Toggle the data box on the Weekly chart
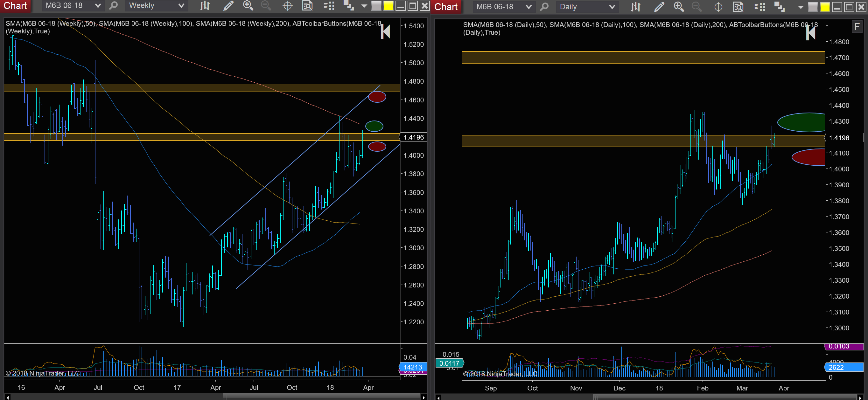The image size is (868, 400). coord(307,6)
